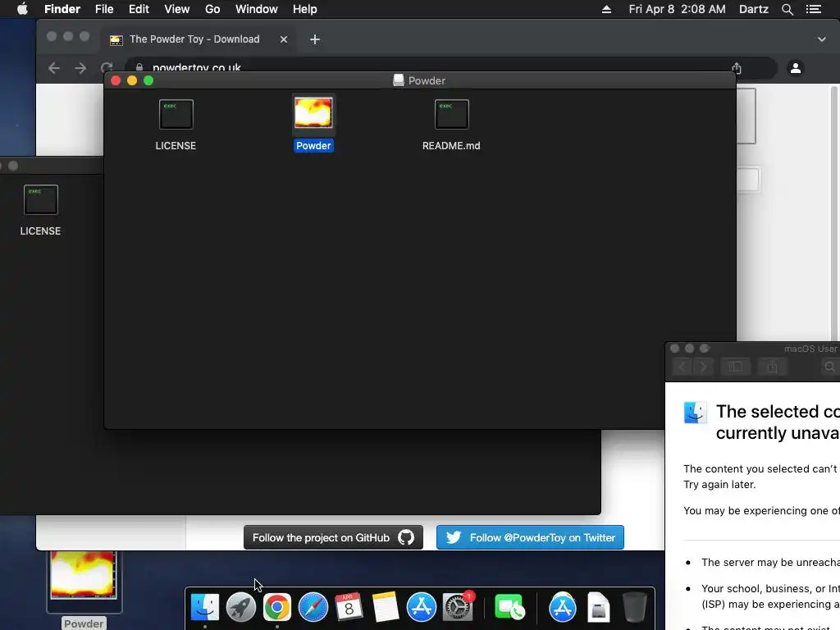
Task: Select The Powder Toy - Download tab
Action: point(199,39)
